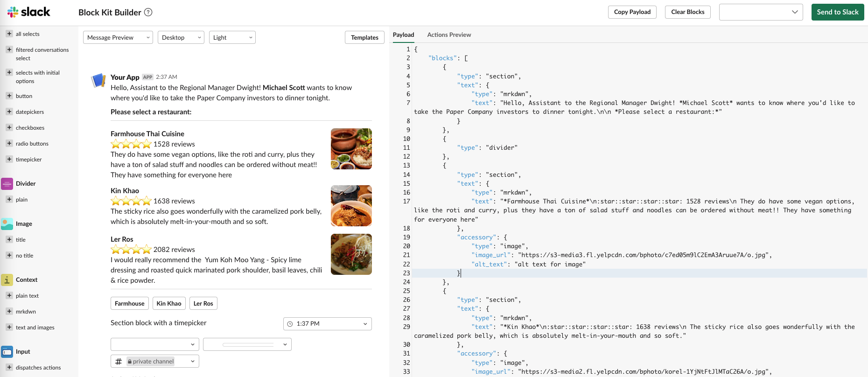Open the workspace selector dropdown next to Send to Slack
Viewport: 868px width, 377px height.
(x=761, y=12)
